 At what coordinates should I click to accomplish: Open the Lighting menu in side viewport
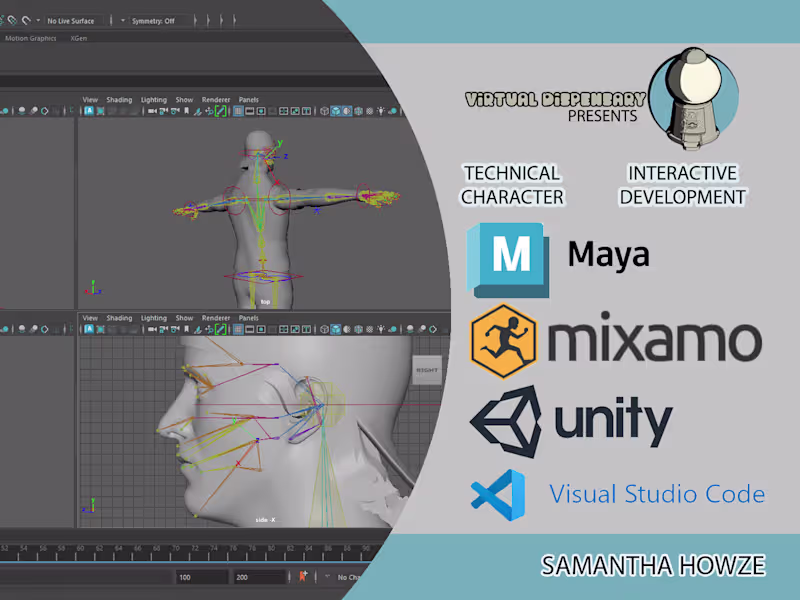tap(154, 318)
